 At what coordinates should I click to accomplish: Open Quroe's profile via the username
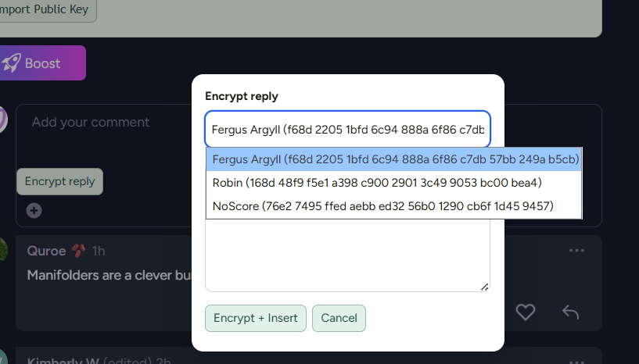point(45,251)
